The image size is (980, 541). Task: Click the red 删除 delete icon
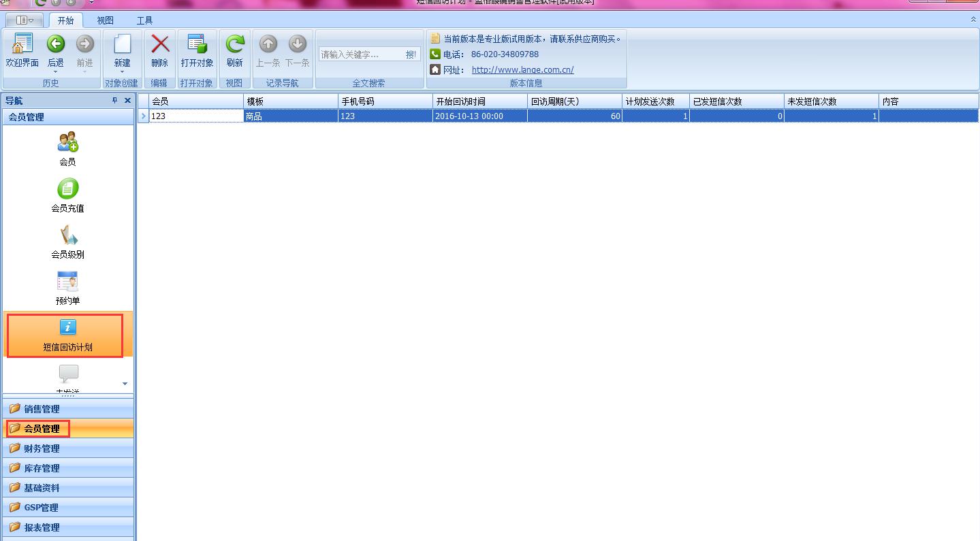point(160,45)
